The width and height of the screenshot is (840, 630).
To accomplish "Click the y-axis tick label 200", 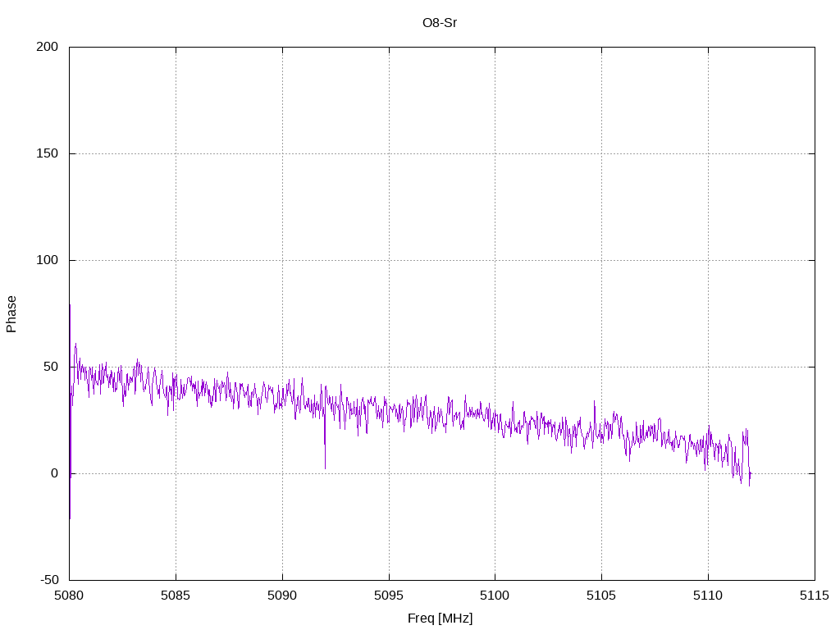I will pyautogui.click(x=47, y=47).
